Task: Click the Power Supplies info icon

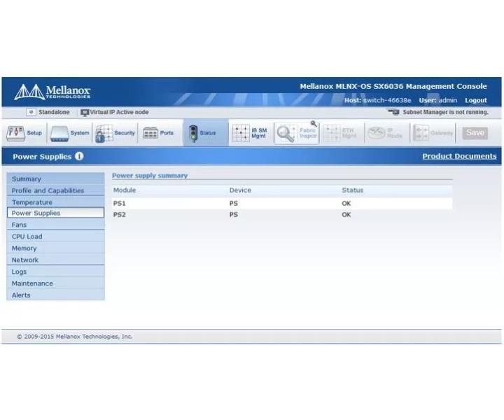Action: pos(79,156)
